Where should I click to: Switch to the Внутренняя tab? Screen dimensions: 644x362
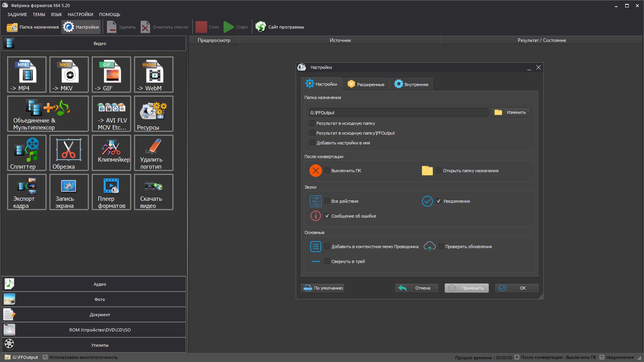point(411,84)
